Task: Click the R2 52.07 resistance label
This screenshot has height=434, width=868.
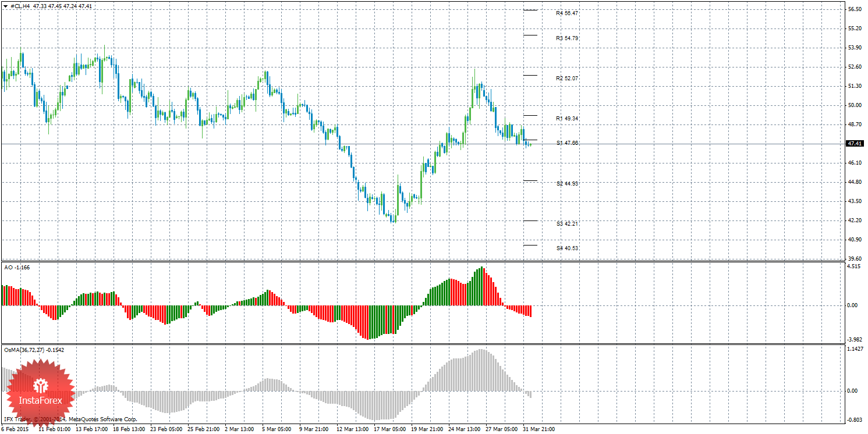Action: pos(567,78)
